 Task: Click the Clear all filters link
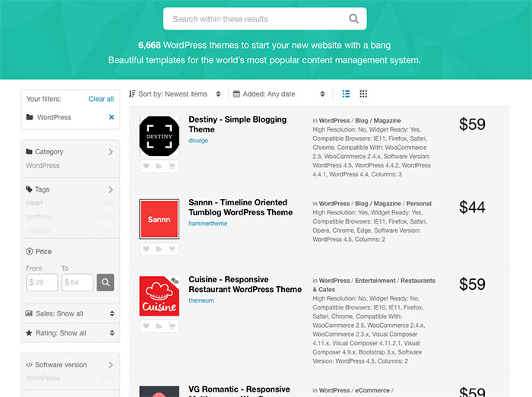(101, 99)
